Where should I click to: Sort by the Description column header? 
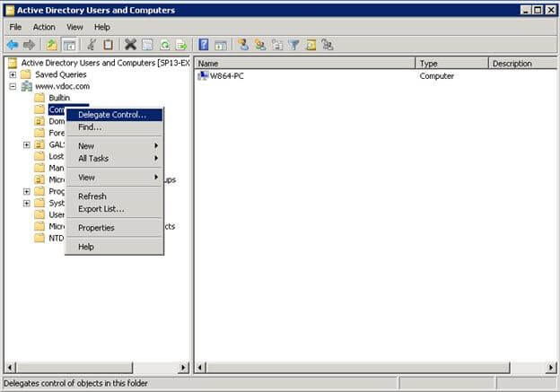522,64
